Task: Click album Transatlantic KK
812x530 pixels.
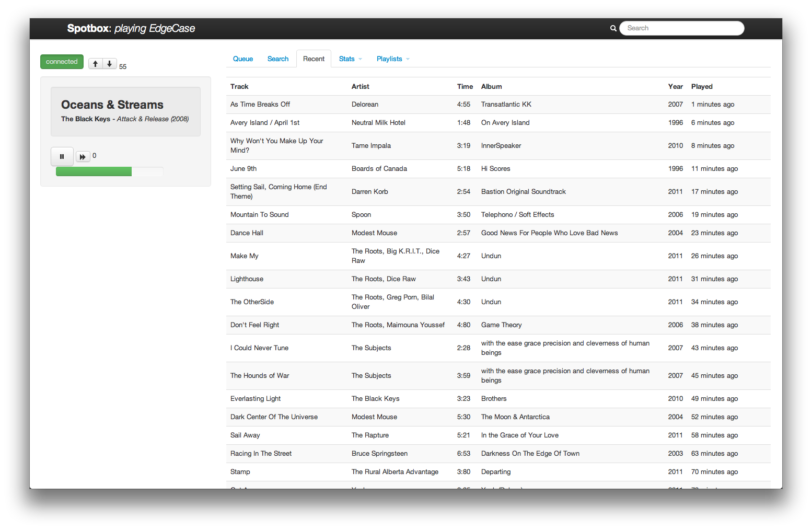Action: click(x=506, y=105)
